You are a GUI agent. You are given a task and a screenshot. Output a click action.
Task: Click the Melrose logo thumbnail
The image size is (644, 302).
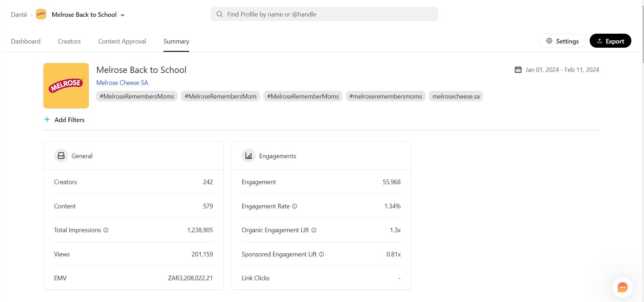click(x=66, y=86)
